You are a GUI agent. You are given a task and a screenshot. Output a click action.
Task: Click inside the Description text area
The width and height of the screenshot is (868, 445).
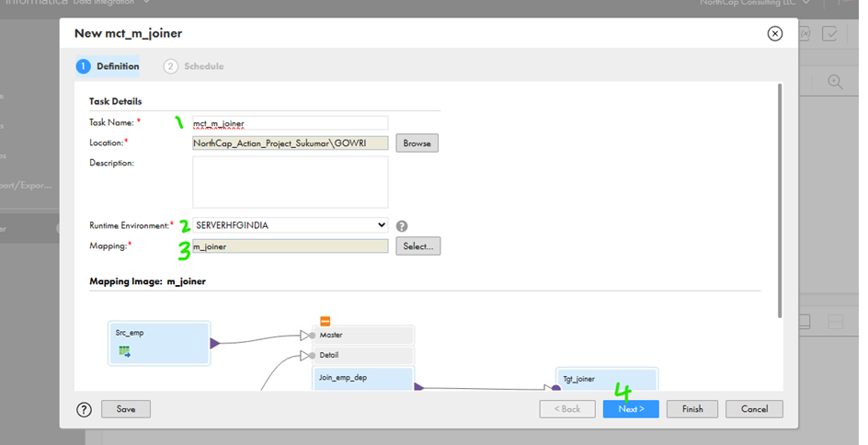coord(290,181)
